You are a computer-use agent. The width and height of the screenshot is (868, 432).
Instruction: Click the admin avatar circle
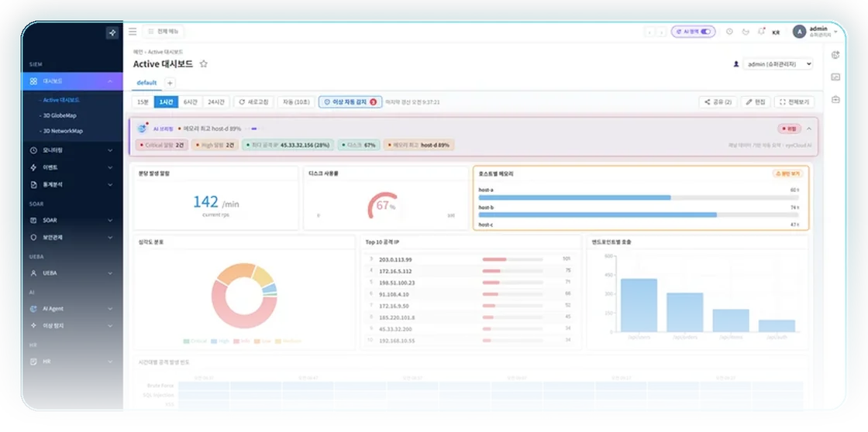(799, 32)
